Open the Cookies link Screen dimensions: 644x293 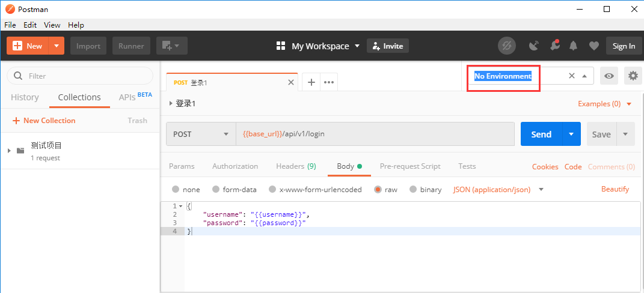click(545, 166)
